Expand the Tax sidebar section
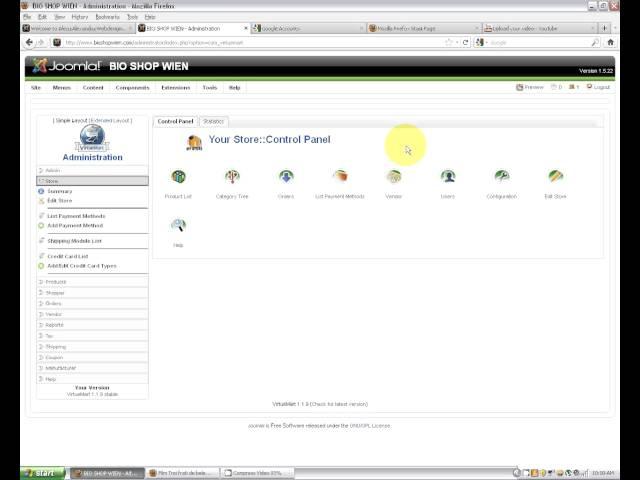 (93, 336)
